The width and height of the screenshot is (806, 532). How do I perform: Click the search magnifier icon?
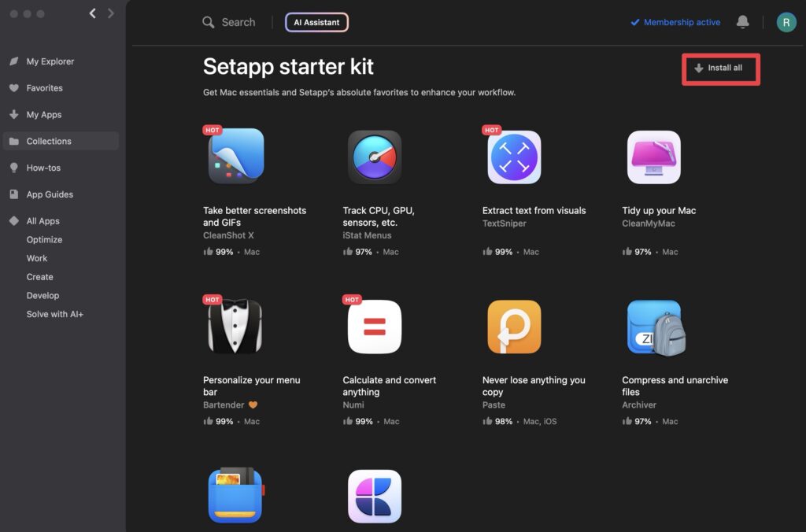208,22
